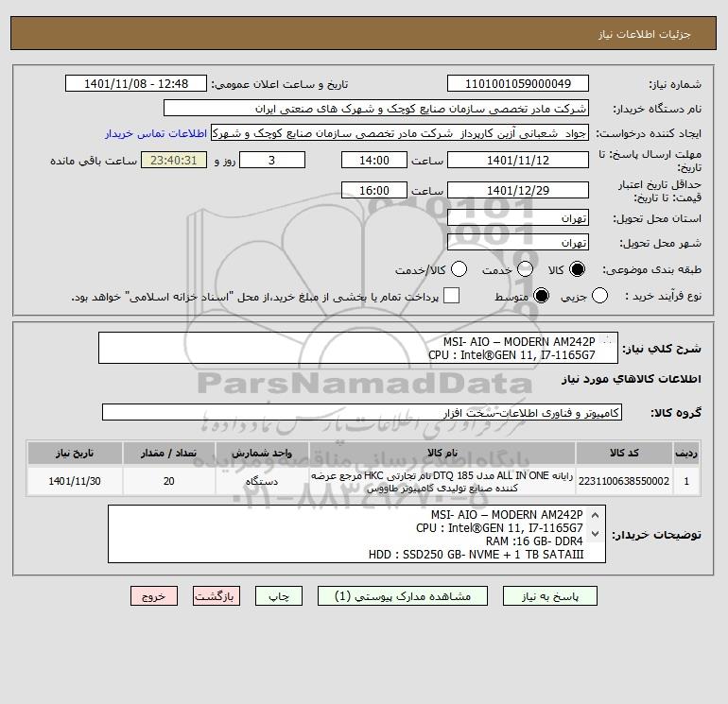Screen dimensions: 728x704
Task: Click item code cell 2231100638550002
Action: [624, 481]
